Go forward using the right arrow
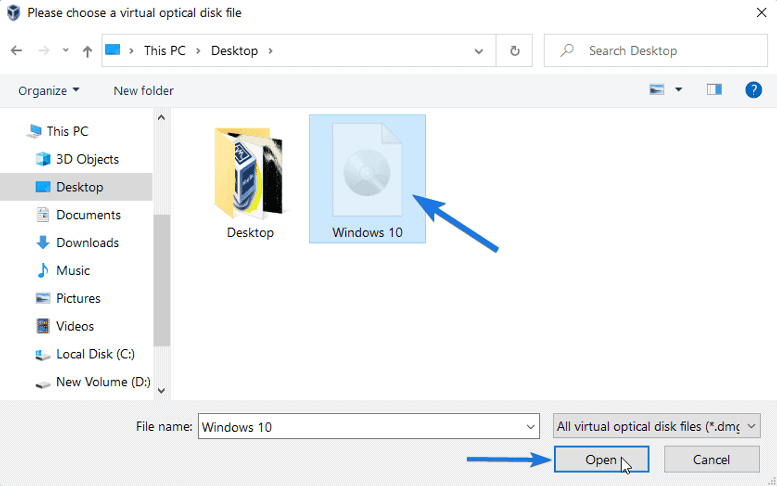Viewport: 777px width, 486px height. pos(44,51)
